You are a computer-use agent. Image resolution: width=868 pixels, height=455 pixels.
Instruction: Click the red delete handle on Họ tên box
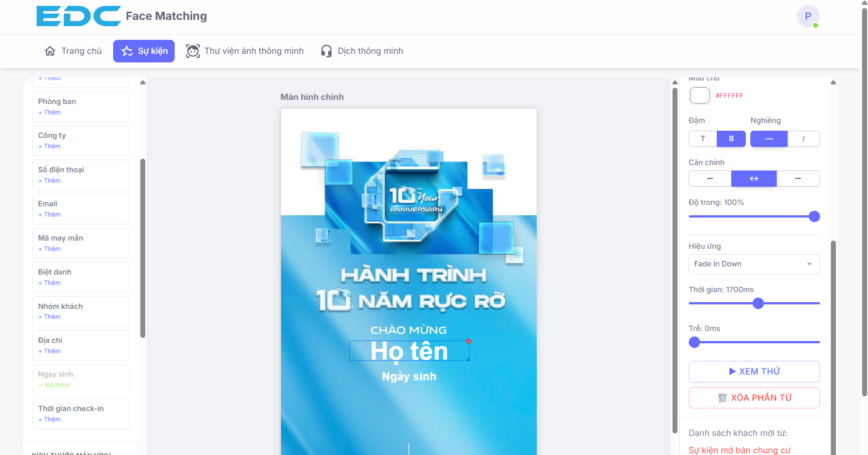pos(468,341)
